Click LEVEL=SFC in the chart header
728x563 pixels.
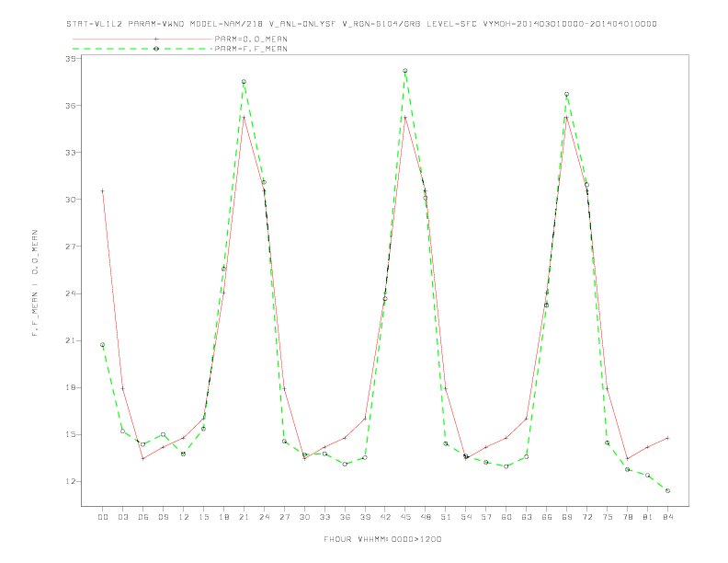[451, 24]
